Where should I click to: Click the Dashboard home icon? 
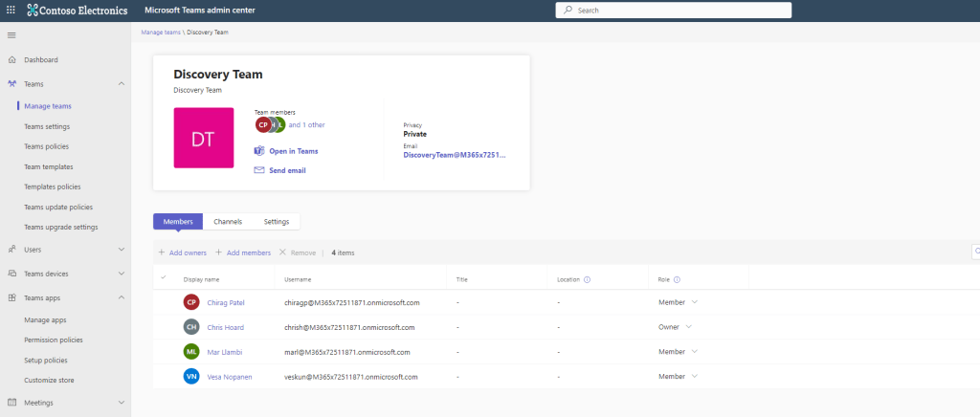click(x=11, y=60)
